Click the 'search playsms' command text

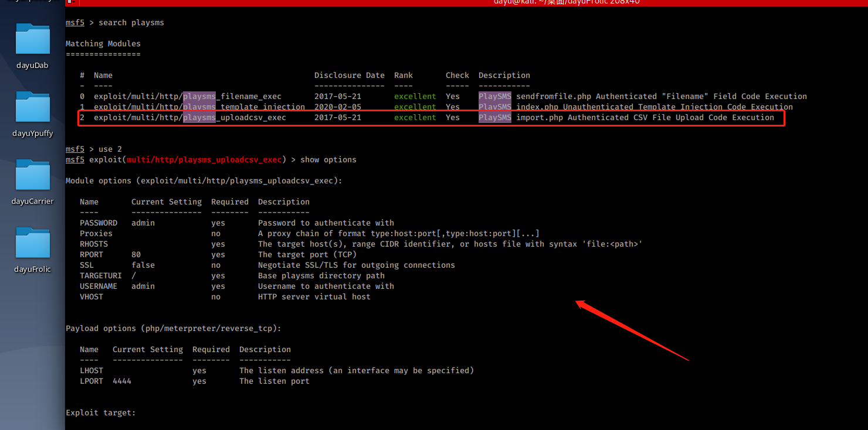131,23
